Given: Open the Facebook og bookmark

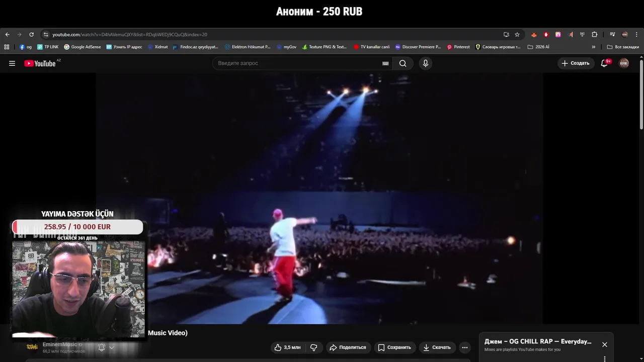Looking at the screenshot, I should 26,47.
